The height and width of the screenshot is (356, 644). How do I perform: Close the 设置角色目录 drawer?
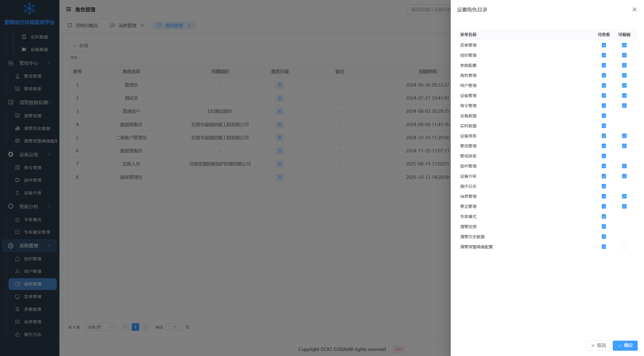pyautogui.click(x=634, y=9)
